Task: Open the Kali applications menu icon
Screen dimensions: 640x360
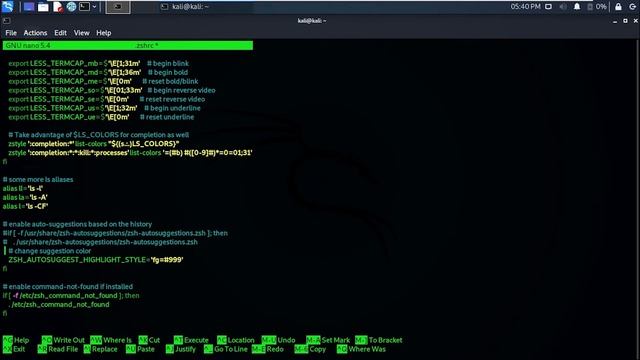Action: point(7,6)
